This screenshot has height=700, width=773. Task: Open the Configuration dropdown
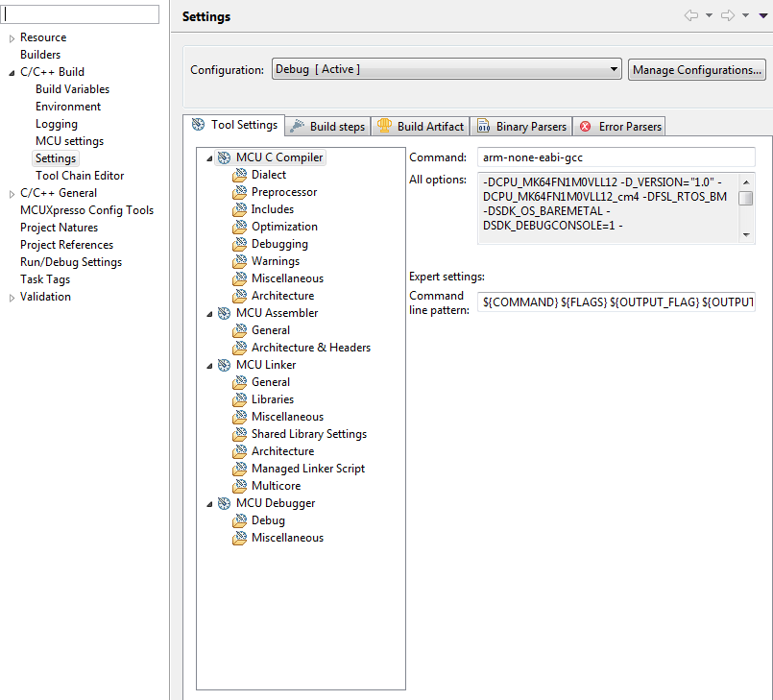point(447,69)
